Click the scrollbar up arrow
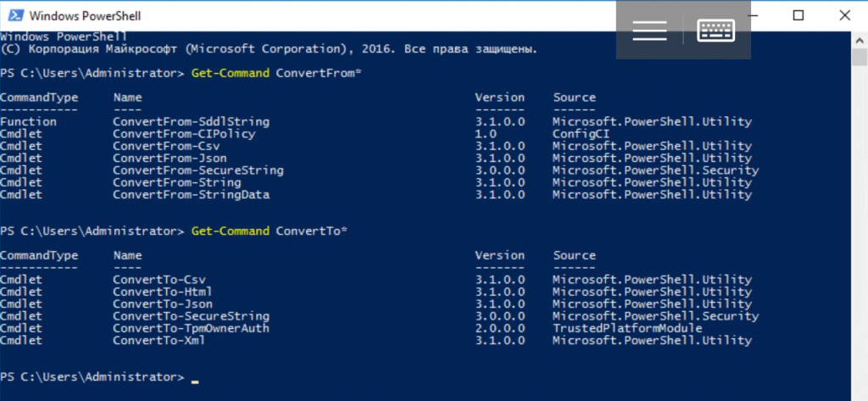 860,40
